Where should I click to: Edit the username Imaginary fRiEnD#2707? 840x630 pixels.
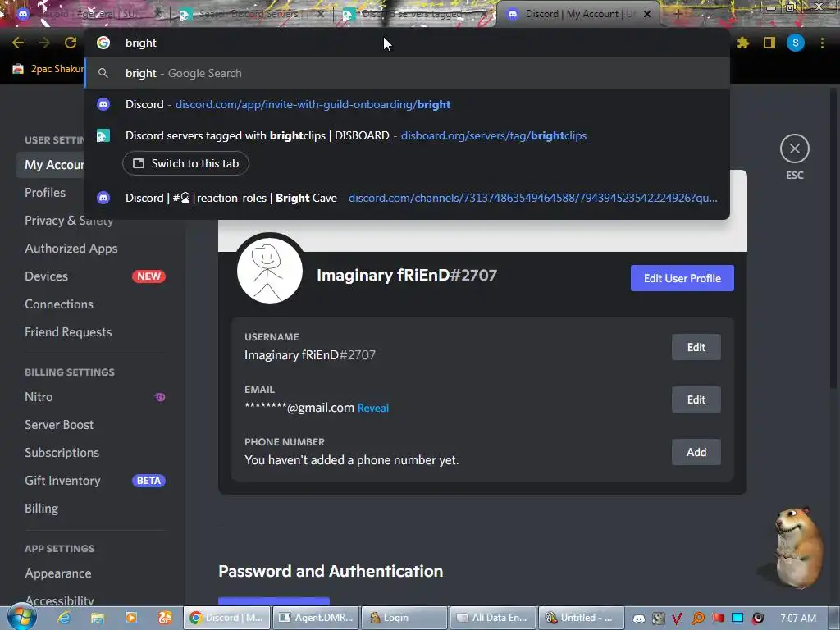696,347
